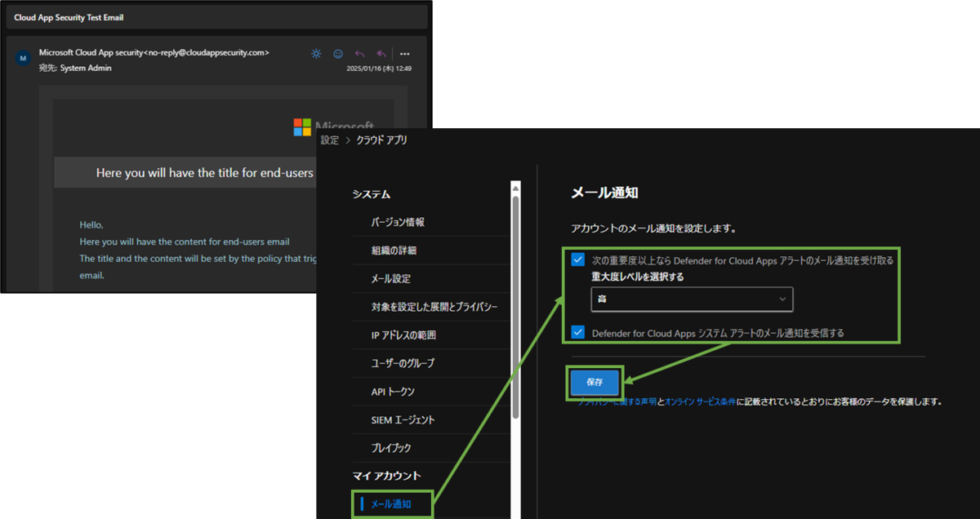Click email title banner 'Here you will have the title'
The width and height of the screenshot is (980, 519).
pos(205,173)
